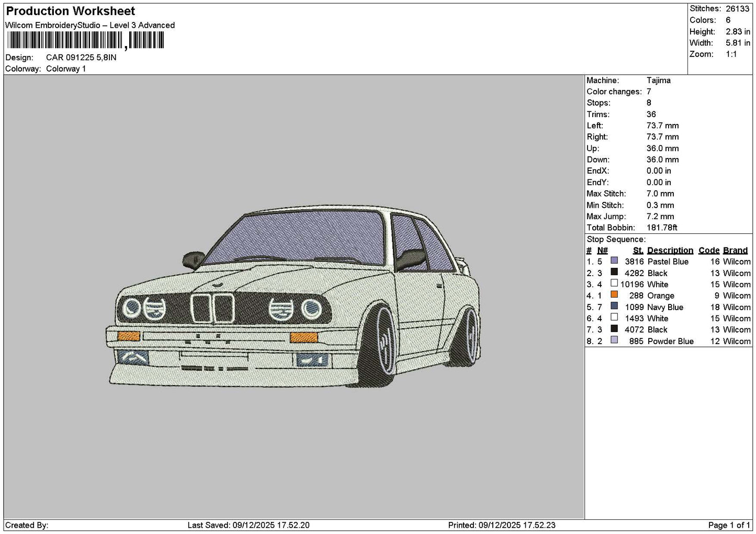Click the 'Created By:' footer label
The width and height of the screenshot is (756, 534).
coord(27,526)
